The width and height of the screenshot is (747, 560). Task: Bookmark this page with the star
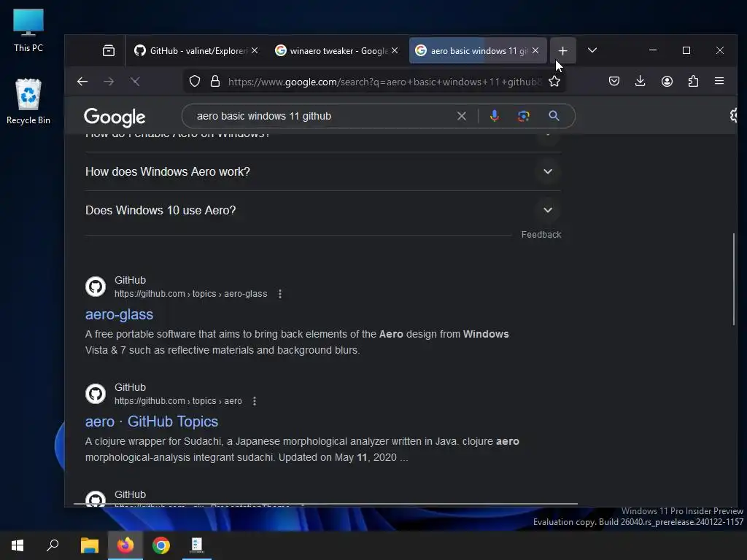coord(554,82)
